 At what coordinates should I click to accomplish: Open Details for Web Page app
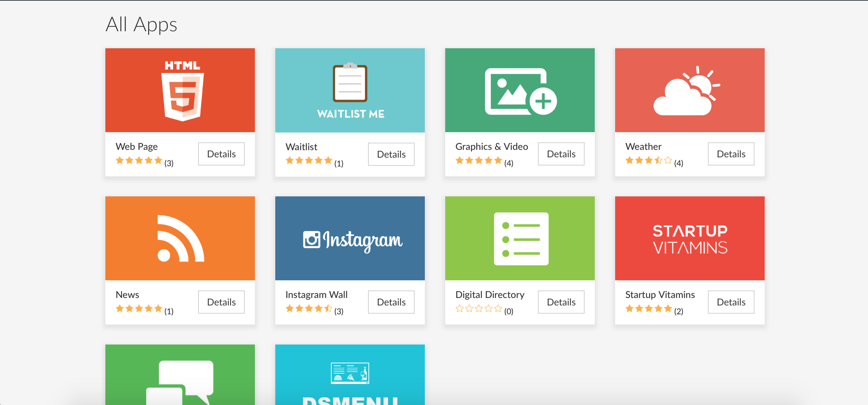pyautogui.click(x=221, y=154)
